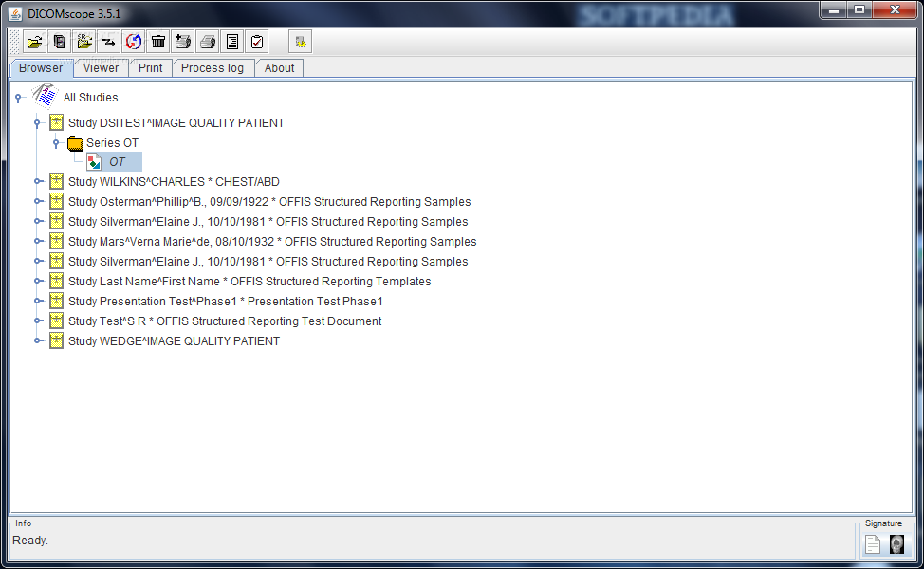Click the yellow Series OT folder icon

(x=75, y=143)
